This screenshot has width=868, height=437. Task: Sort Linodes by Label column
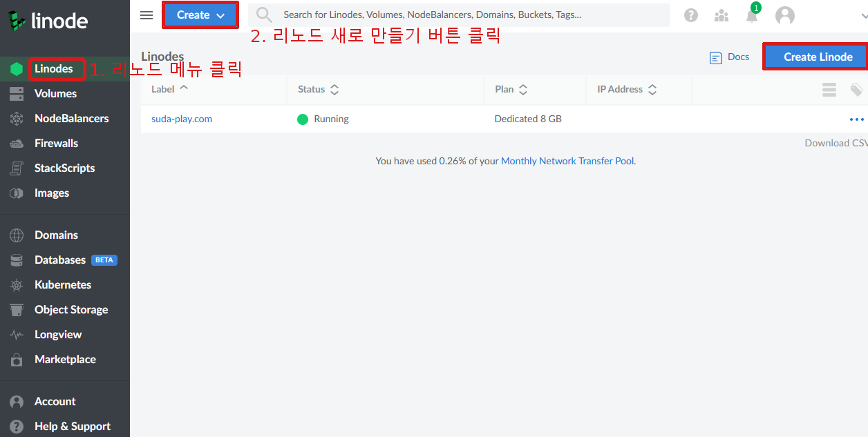pos(169,89)
